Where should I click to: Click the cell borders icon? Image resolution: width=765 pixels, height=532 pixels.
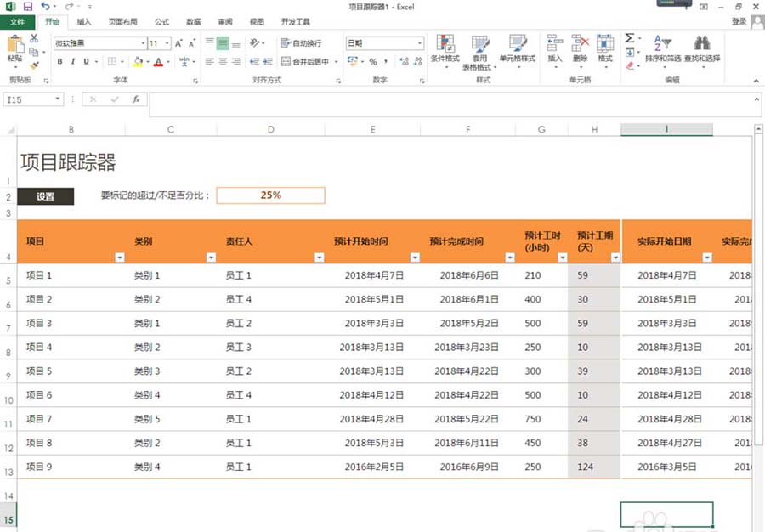coord(111,61)
